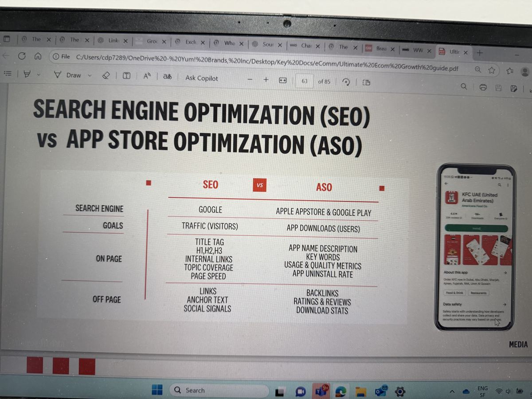Click Ask Copilot
This screenshot has height=399, width=532.
coord(202,78)
